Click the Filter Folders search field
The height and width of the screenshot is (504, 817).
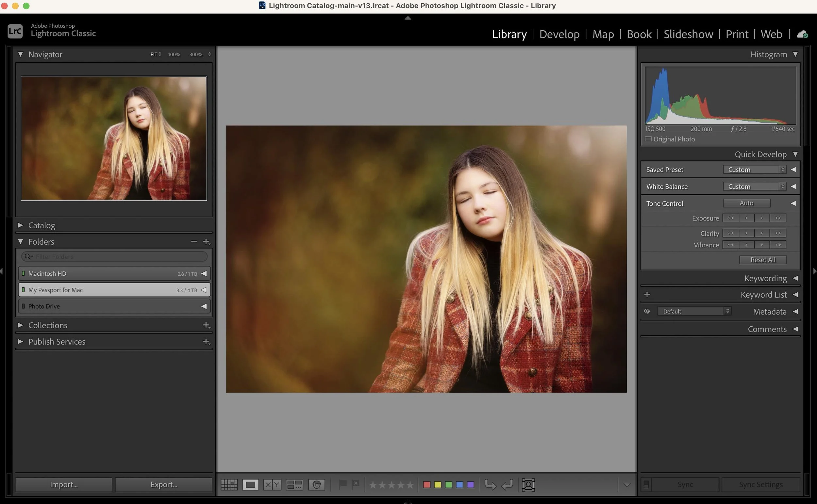pyautogui.click(x=120, y=257)
